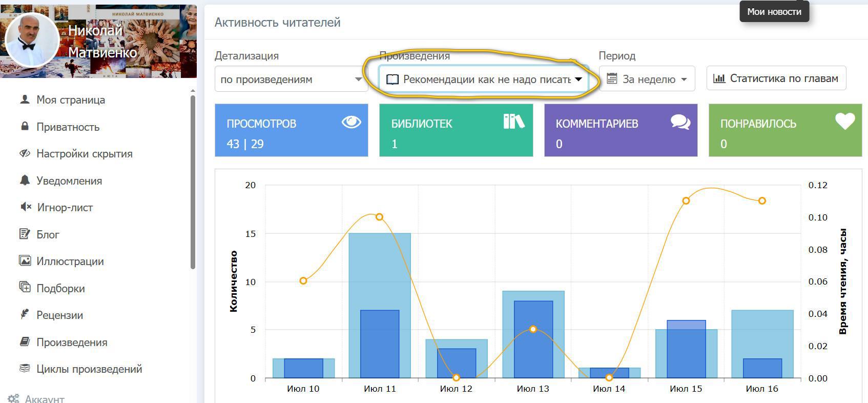868x403 pixels.
Task: Open Настройки скрытия link
Action: click(84, 154)
